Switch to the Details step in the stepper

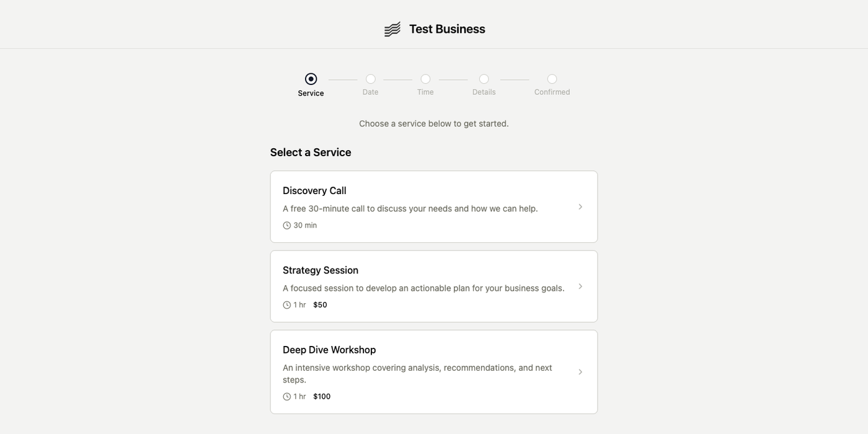[x=484, y=79]
